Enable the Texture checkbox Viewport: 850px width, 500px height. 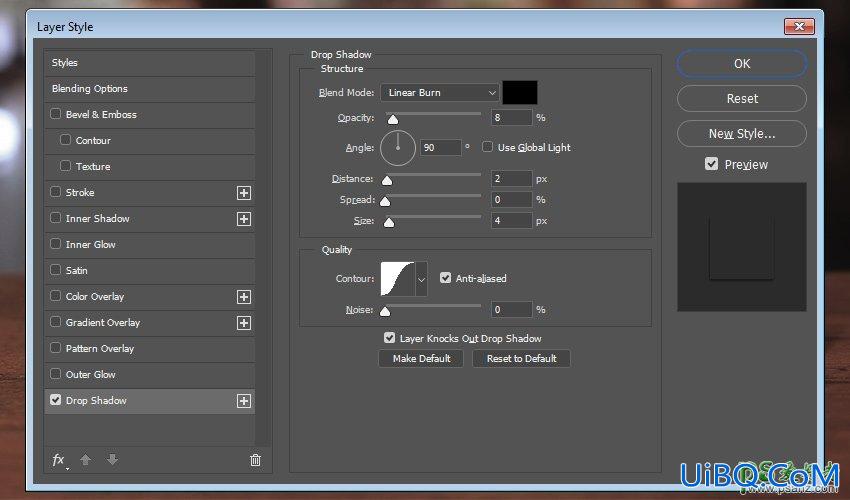click(x=66, y=166)
